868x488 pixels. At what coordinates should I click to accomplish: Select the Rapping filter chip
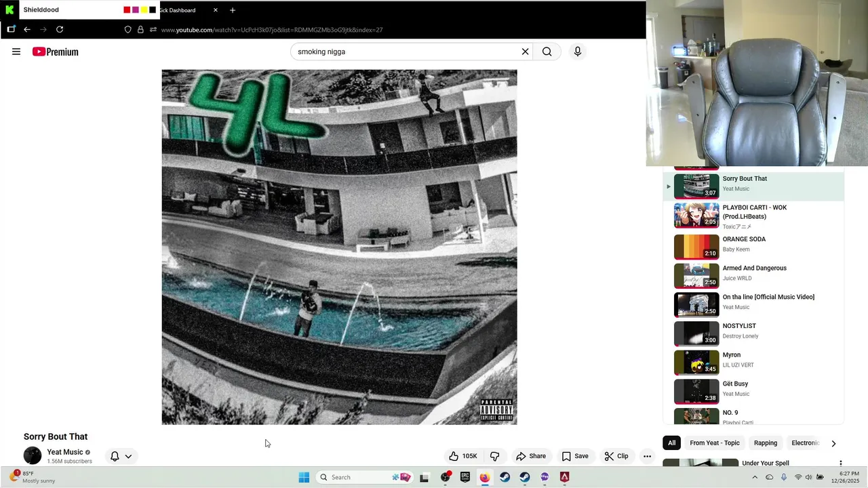pyautogui.click(x=766, y=443)
